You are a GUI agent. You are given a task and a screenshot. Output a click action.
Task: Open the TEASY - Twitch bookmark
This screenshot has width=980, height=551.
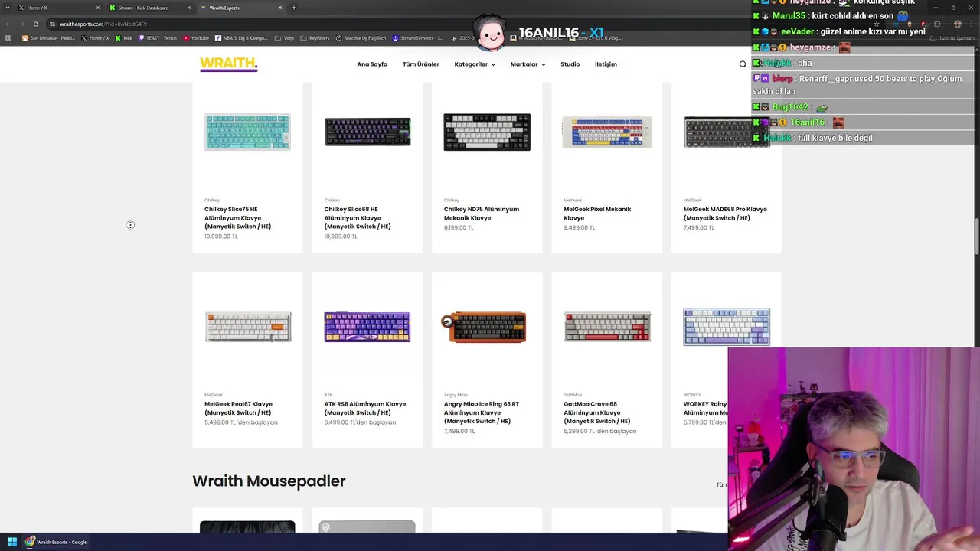tap(158, 38)
